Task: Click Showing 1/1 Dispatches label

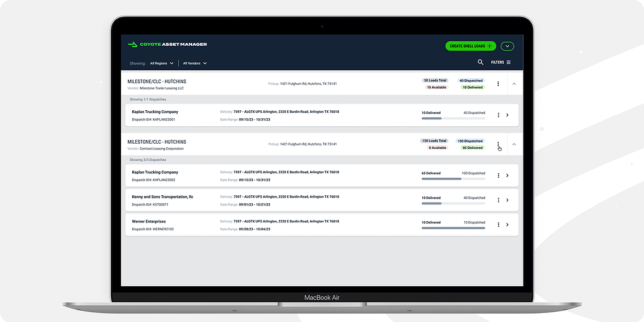Action: [148, 100]
